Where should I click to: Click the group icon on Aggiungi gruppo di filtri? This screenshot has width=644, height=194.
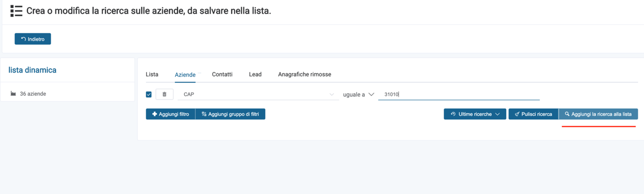204,114
